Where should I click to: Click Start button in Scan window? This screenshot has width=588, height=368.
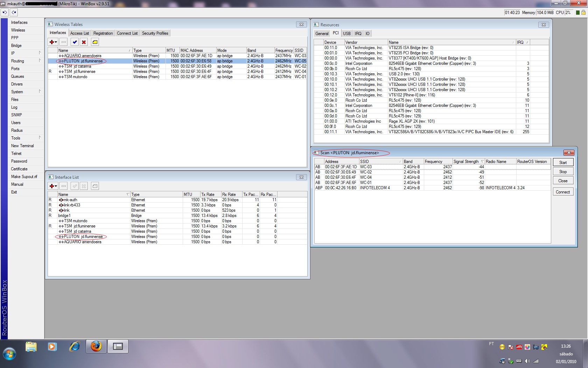pyautogui.click(x=563, y=163)
